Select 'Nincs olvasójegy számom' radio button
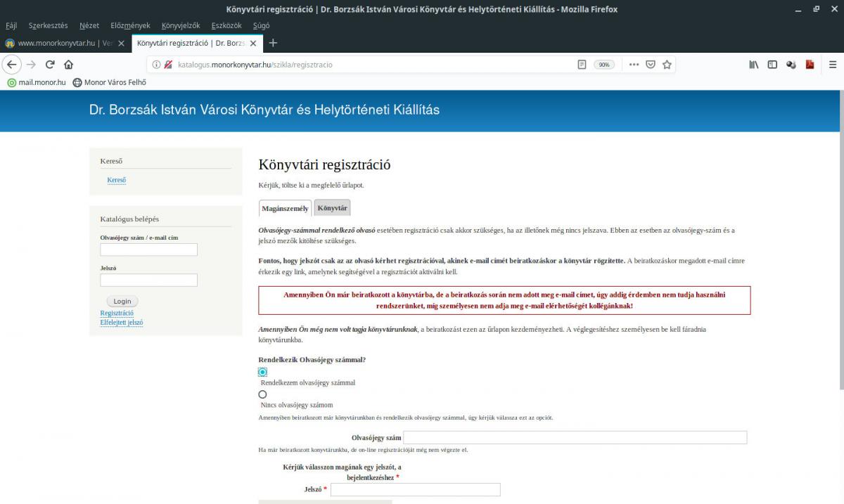The image size is (844, 504). 262,394
